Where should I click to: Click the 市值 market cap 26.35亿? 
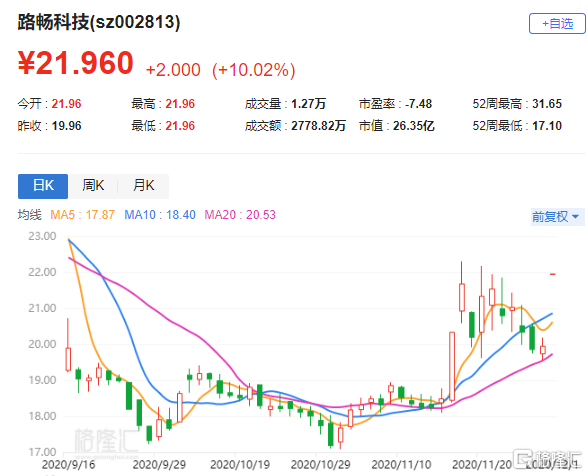pos(414,126)
